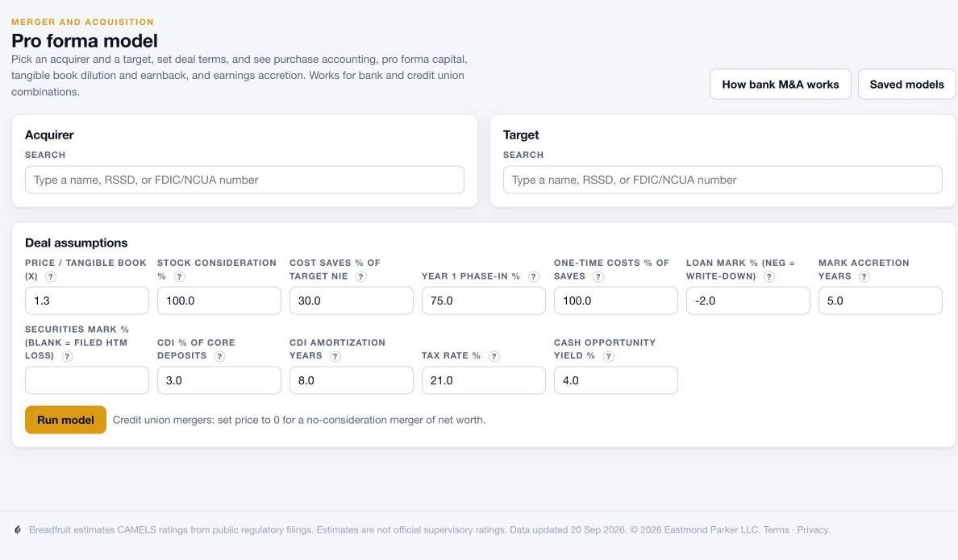Click the Tax Rate % question mark icon
The width and height of the screenshot is (958, 560).
494,356
